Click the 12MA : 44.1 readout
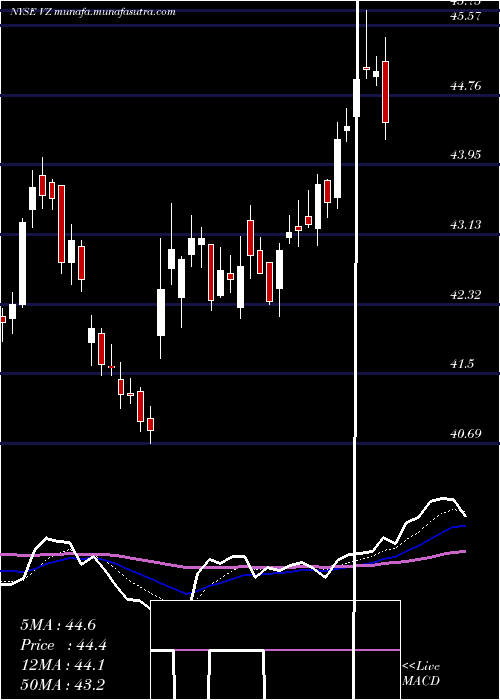 (x=62, y=665)
